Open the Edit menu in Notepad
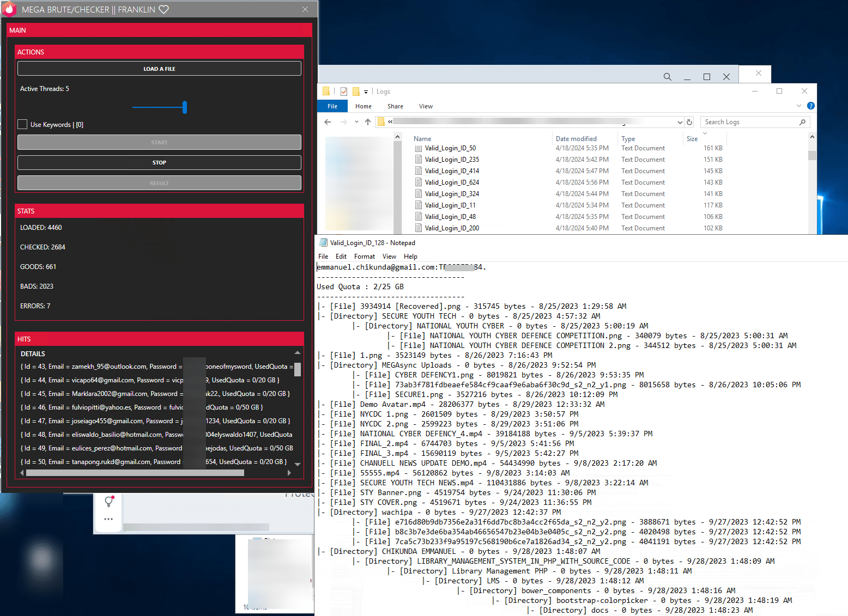848x616 pixels. click(341, 257)
